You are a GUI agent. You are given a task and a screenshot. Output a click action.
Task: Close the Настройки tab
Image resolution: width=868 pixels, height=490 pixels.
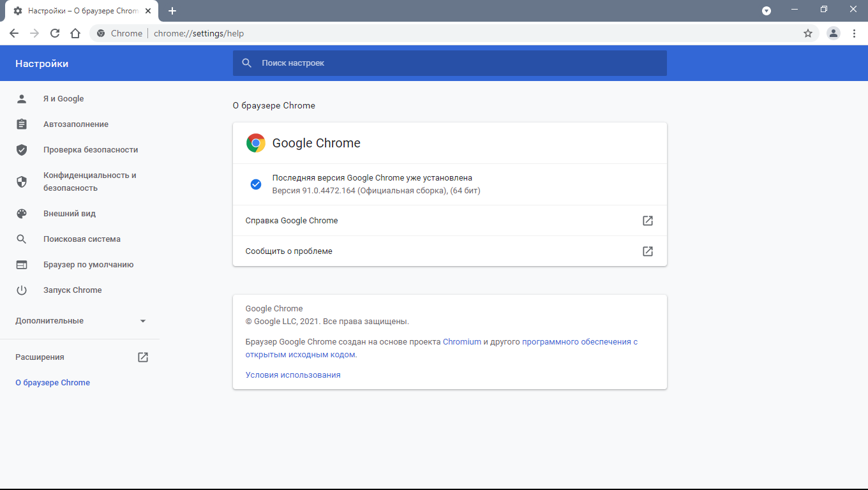[x=148, y=11]
